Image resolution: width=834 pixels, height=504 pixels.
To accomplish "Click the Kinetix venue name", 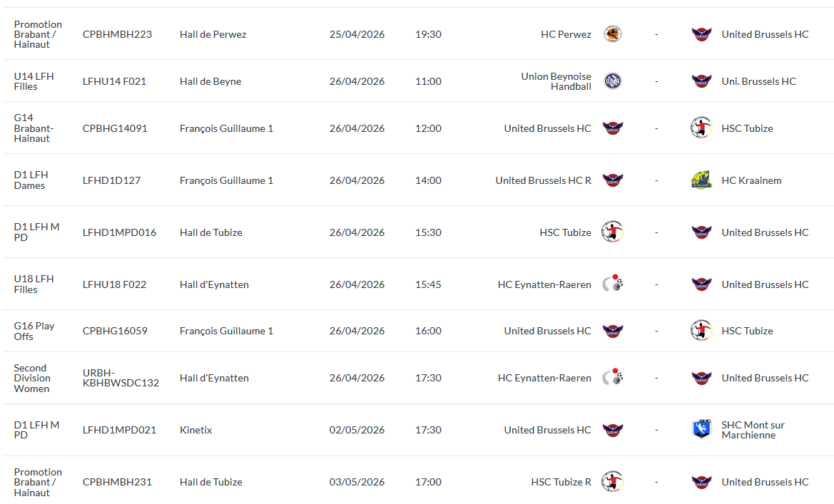I will click(196, 430).
